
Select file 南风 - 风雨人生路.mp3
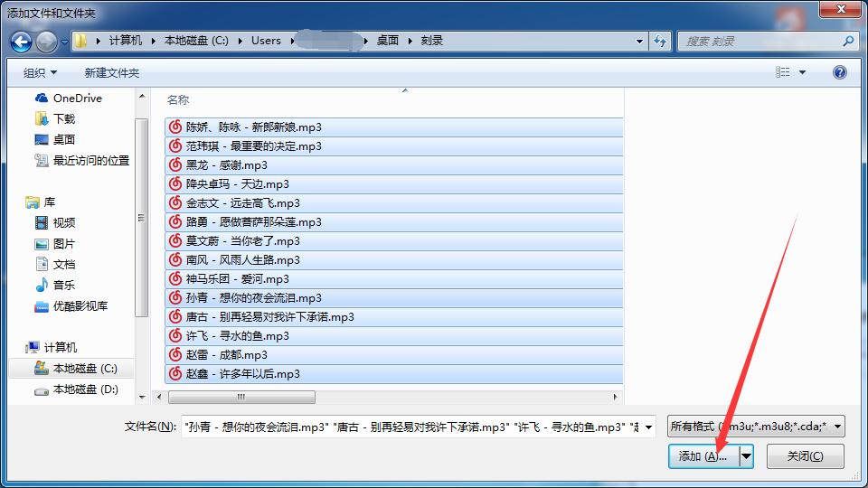pyautogui.click(x=393, y=260)
